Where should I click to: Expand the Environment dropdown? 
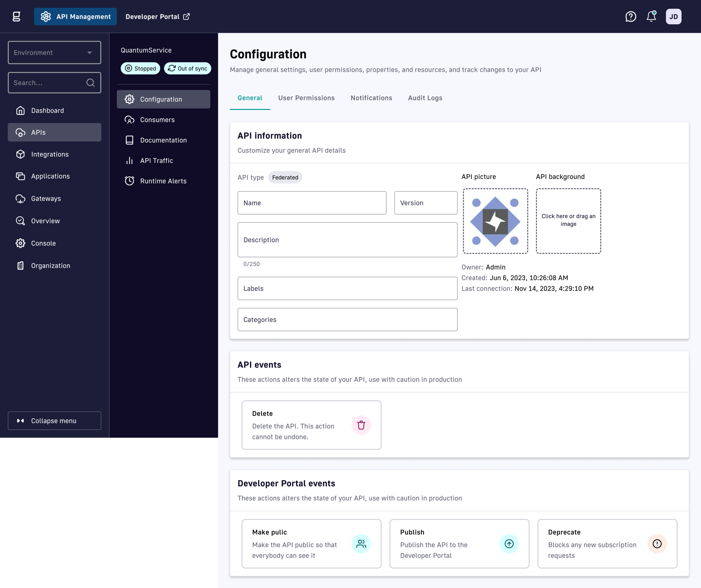pyautogui.click(x=54, y=53)
